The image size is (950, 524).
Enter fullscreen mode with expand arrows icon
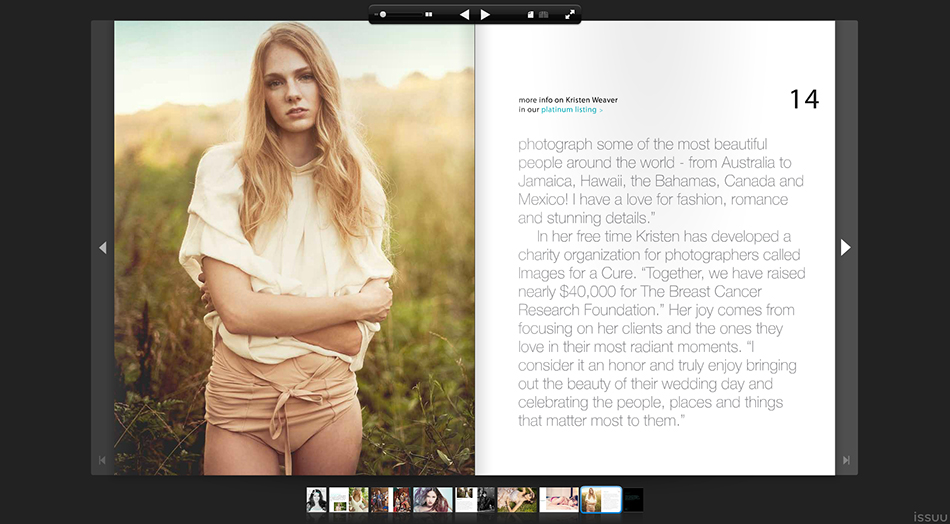click(570, 15)
